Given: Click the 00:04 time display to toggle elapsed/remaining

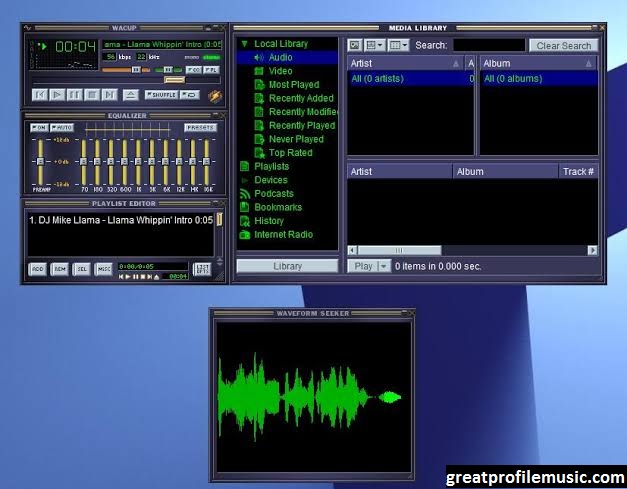Looking at the screenshot, I should click(x=76, y=47).
